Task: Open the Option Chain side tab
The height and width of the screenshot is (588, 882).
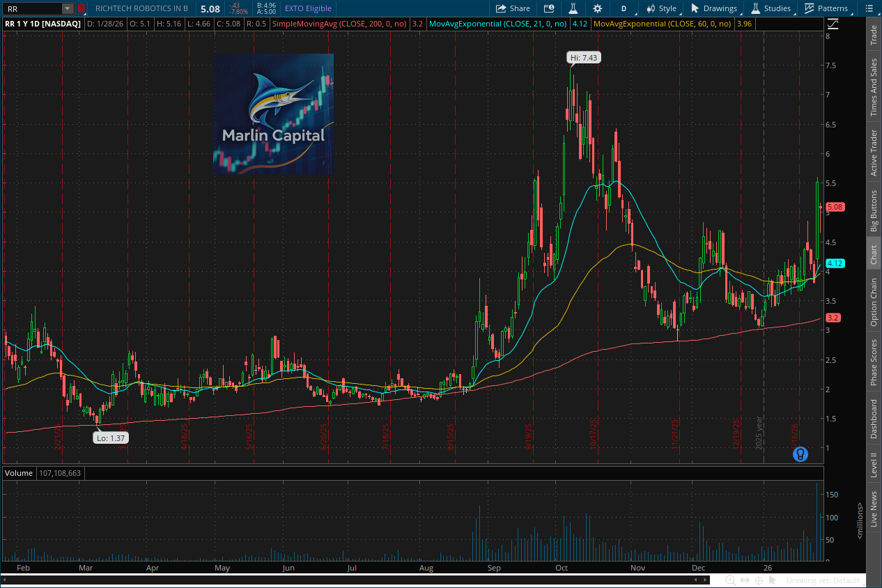Action: (x=874, y=302)
